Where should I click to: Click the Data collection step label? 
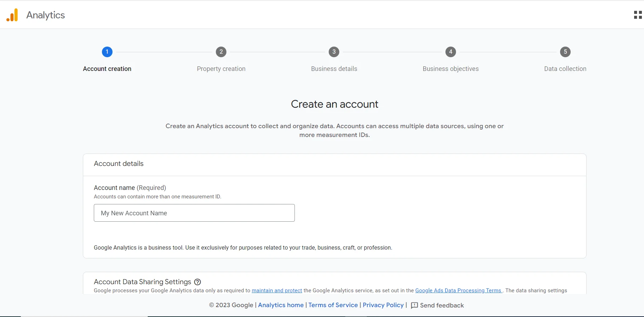pyautogui.click(x=565, y=69)
